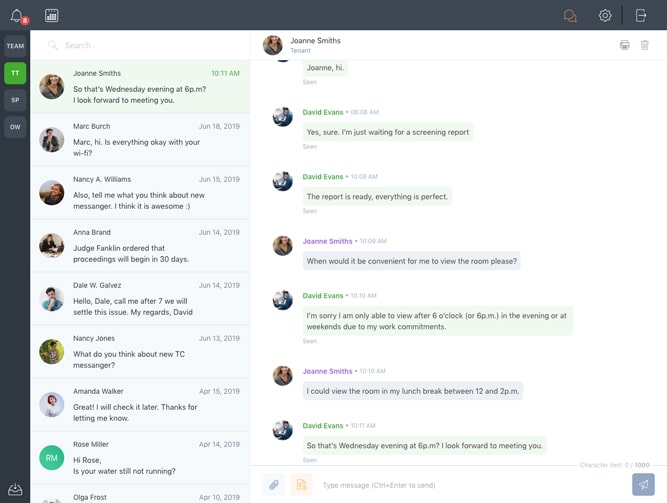Click the orange document template icon
This screenshot has width=667, height=503.
tap(301, 485)
